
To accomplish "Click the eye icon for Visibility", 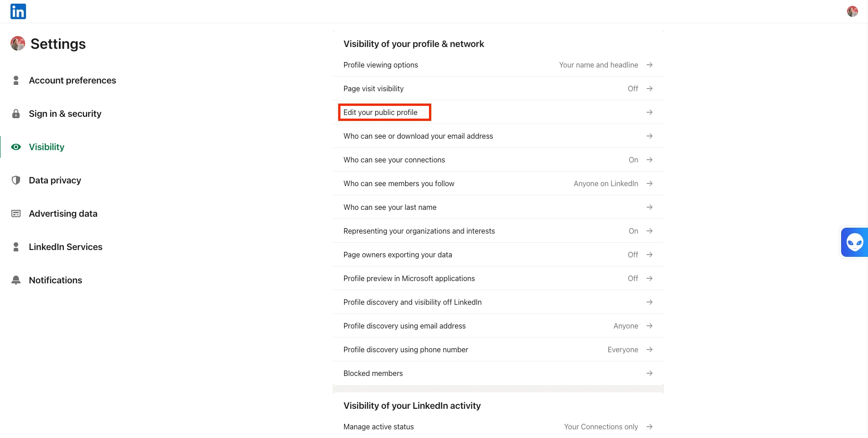I will (16, 147).
